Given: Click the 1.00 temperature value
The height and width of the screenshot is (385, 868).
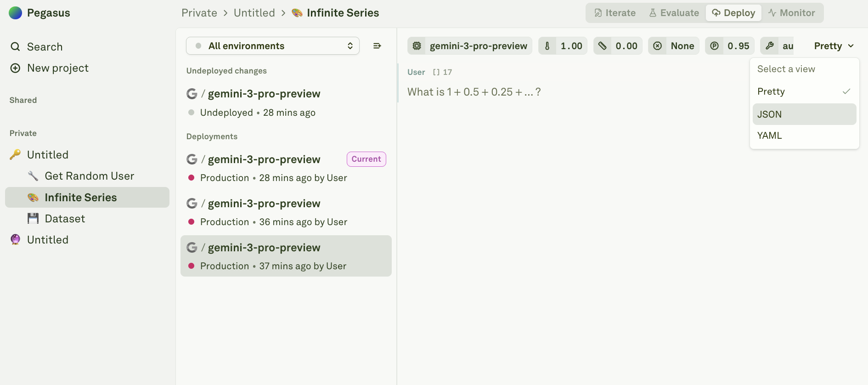Looking at the screenshot, I should point(571,46).
